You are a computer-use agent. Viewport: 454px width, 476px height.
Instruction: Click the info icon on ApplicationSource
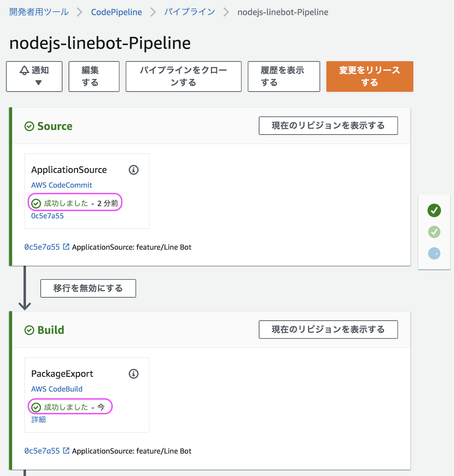point(134,170)
